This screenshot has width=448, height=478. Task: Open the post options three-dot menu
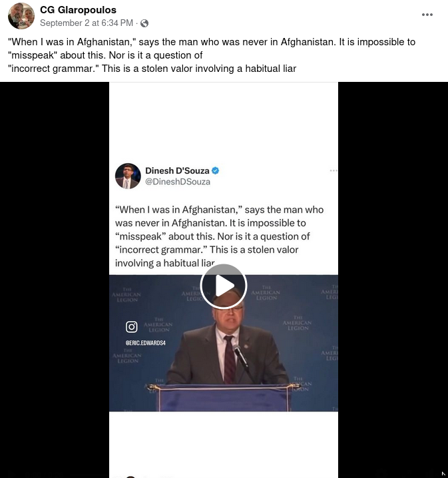click(427, 15)
